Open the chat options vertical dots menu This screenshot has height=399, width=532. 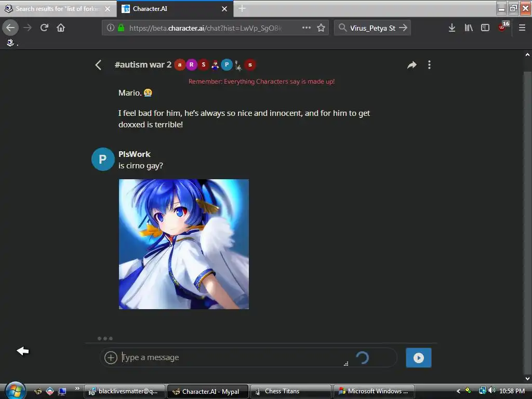[429, 65]
